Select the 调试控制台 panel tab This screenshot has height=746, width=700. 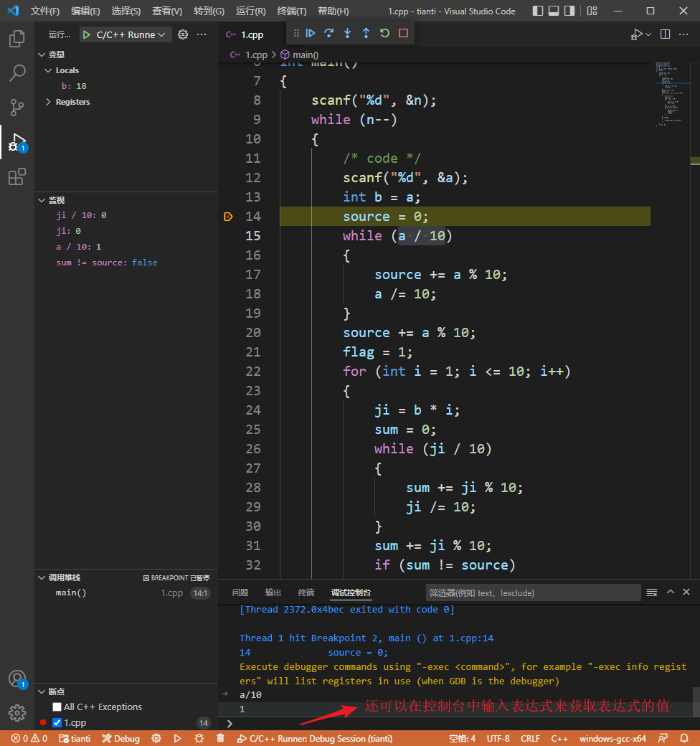[x=351, y=592]
